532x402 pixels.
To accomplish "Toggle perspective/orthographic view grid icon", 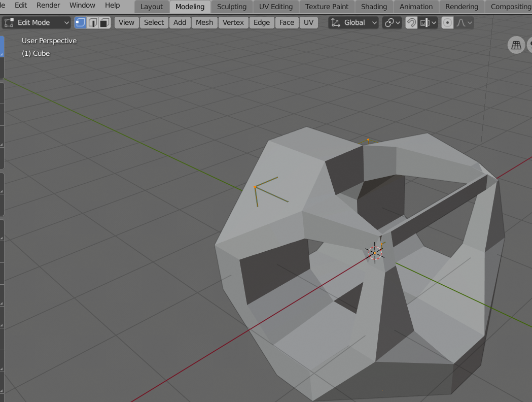I will point(516,45).
